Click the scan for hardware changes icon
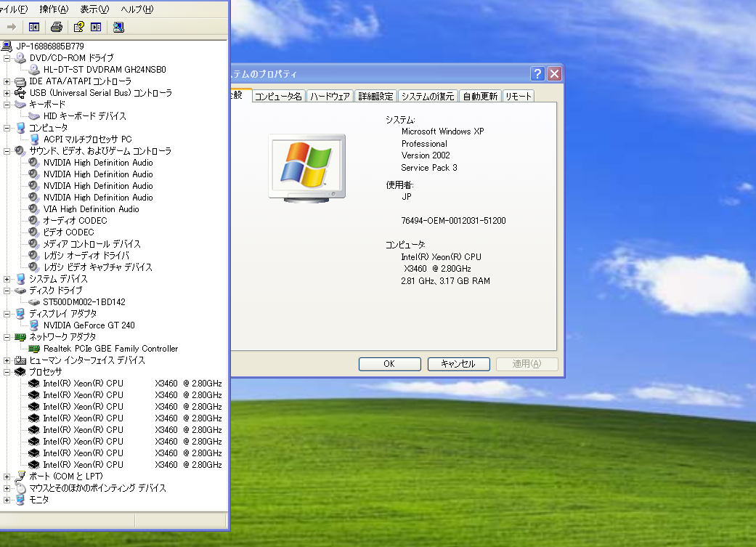 (x=118, y=27)
